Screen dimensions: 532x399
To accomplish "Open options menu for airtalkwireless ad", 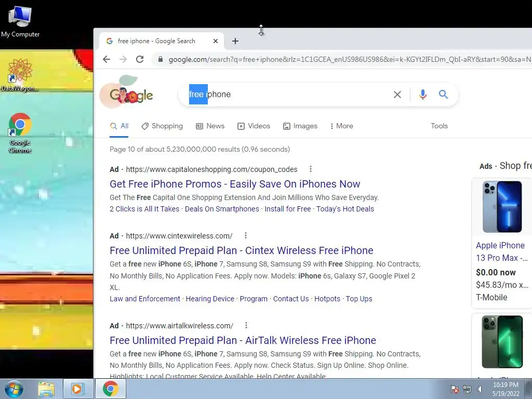I will coord(246,325).
